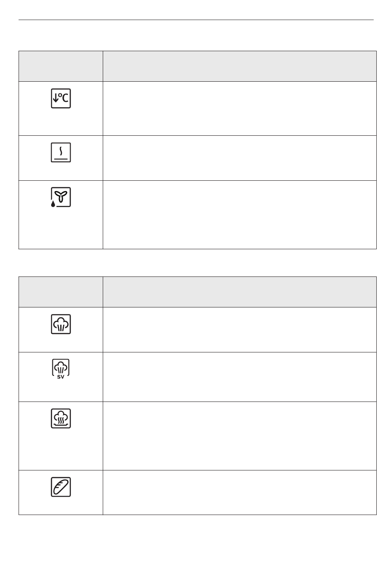This screenshot has height=567, width=392.
Task: Click the blank description cell beside fan-drop icon
Action: coord(240,215)
